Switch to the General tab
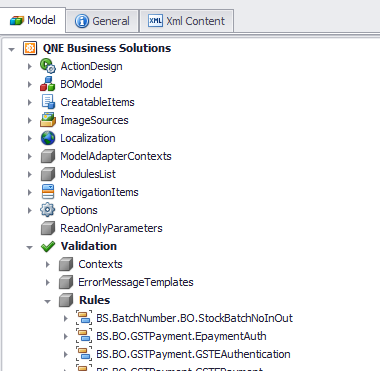This screenshot has width=381, height=372. (102, 21)
